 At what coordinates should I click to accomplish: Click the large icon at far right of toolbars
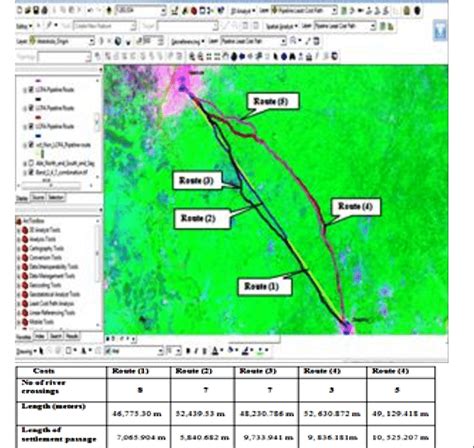pos(440,30)
